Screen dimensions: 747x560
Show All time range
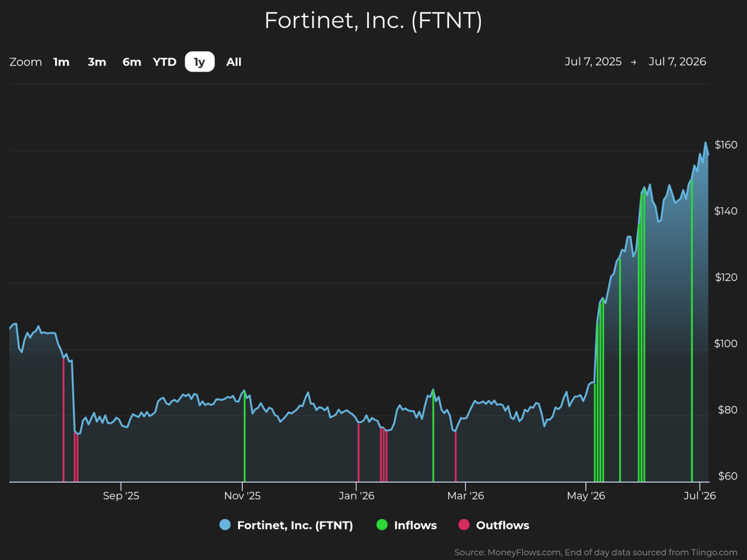(x=234, y=62)
